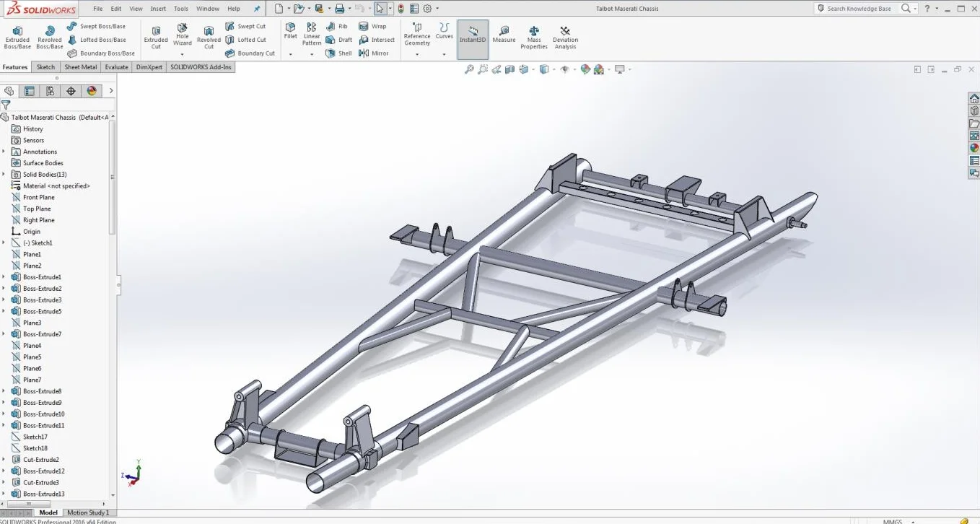The width and height of the screenshot is (980, 524).
Task: Select the Linear Pattern tool
Action: click(x=312, y=35)
